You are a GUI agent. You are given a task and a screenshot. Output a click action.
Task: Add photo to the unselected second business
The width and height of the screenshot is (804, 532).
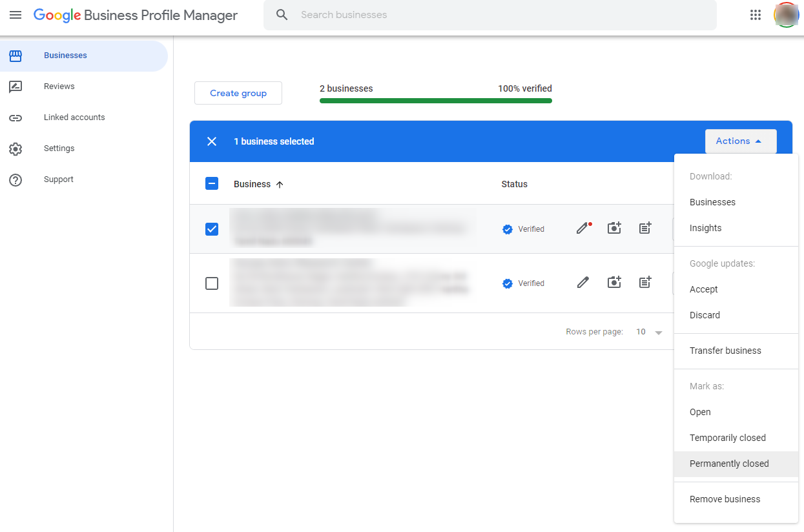614,283
